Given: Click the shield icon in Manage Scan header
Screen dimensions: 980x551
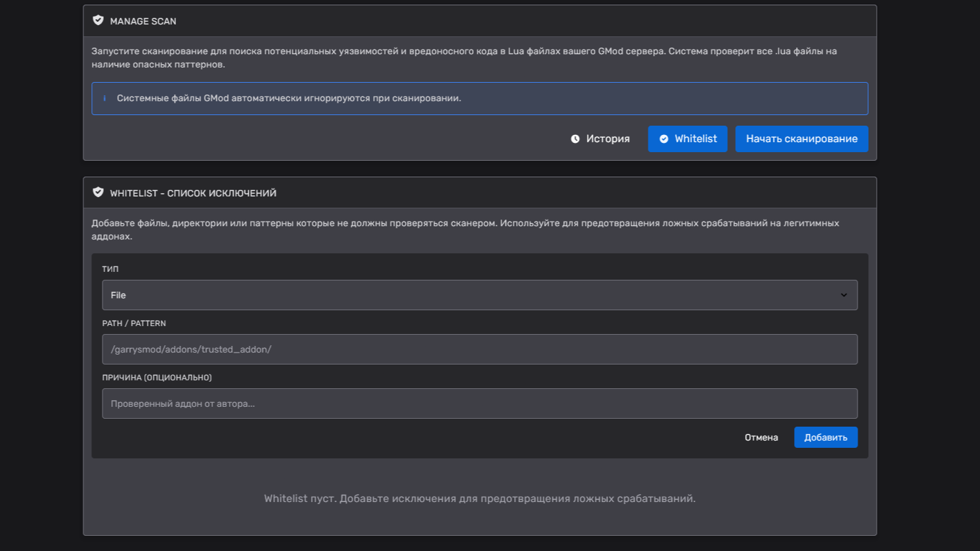Looking at the screenshot, I should pos(98,21).
